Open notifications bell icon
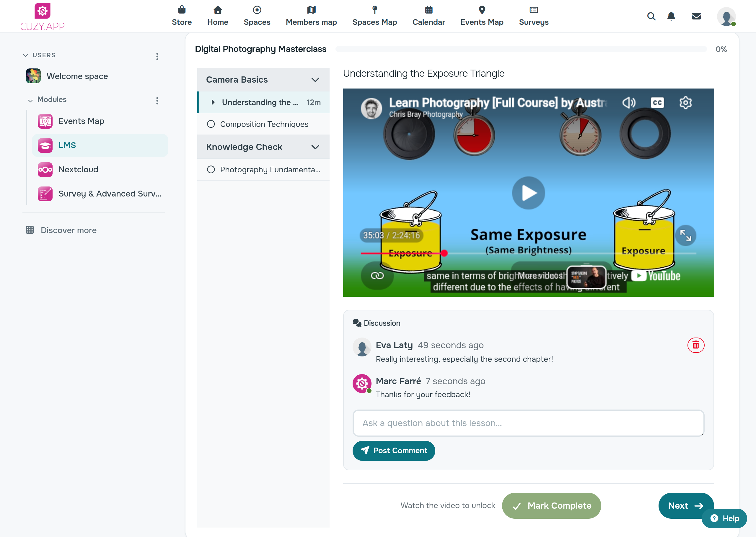 [671, 16]
